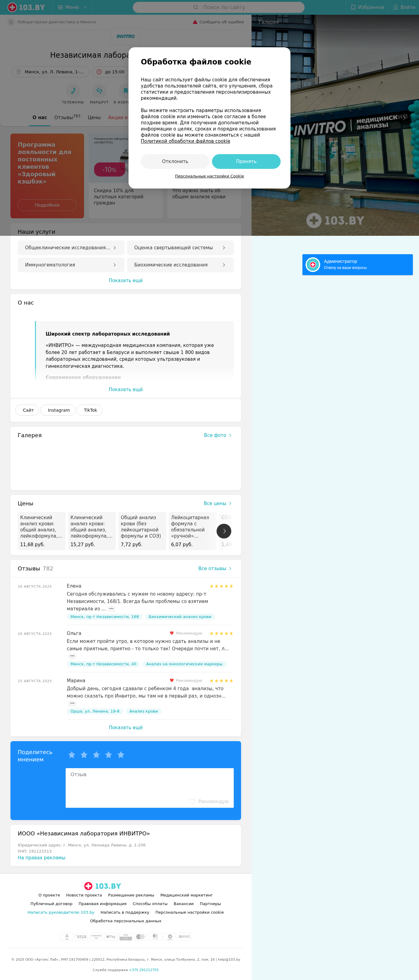The image size is (419, 980).
Task: Click tag Минск, пр-т Независимости, 168
Action: [105, 617]
